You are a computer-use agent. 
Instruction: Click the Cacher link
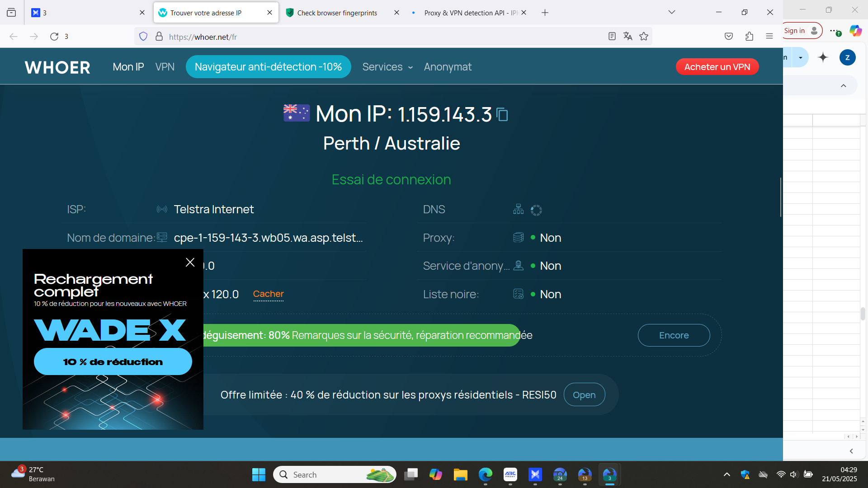[x=269, y=294]
